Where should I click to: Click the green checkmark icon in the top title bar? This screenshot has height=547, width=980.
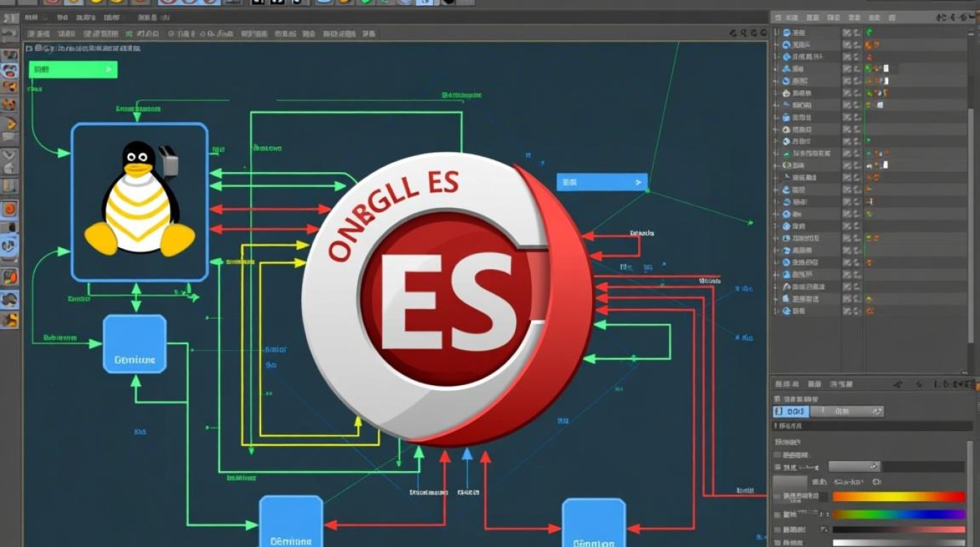pos(365,4)
